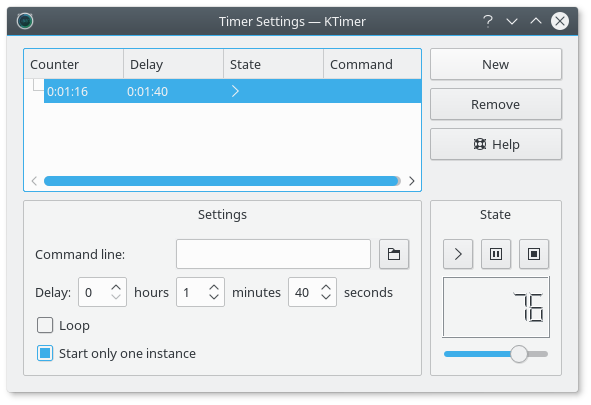The image size is (591, 405).
Task: Pause the running timer
Action: pyautogui.click(x=496, y=254)
